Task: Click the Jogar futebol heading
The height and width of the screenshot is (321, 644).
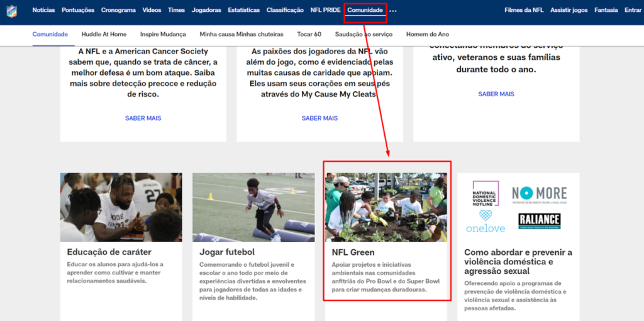Action: (x=227, y=252)
